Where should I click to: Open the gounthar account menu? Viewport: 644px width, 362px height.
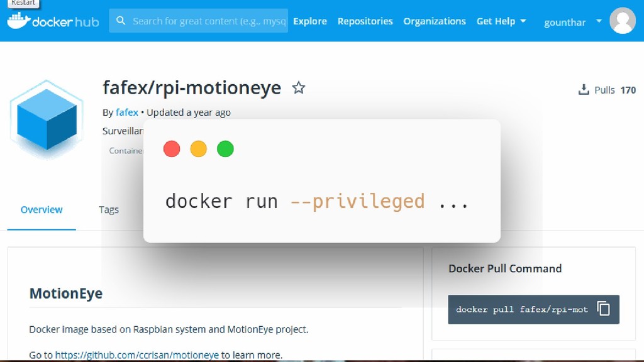573,22
